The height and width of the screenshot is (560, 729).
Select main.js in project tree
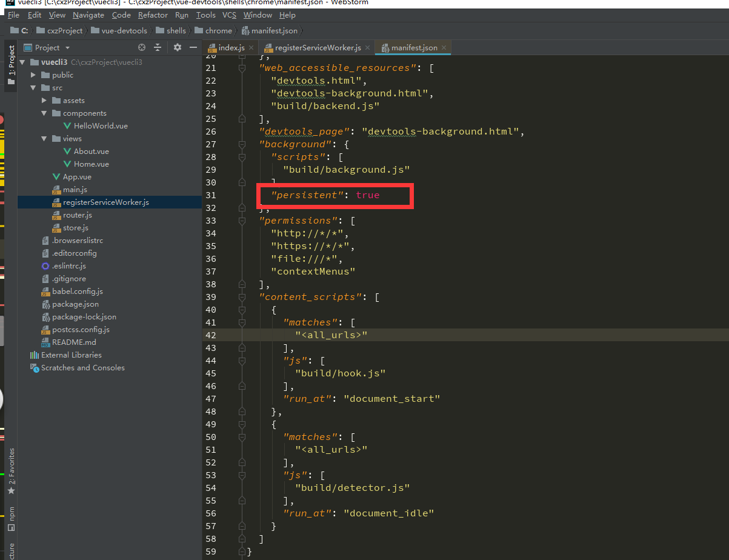[75, 190]
